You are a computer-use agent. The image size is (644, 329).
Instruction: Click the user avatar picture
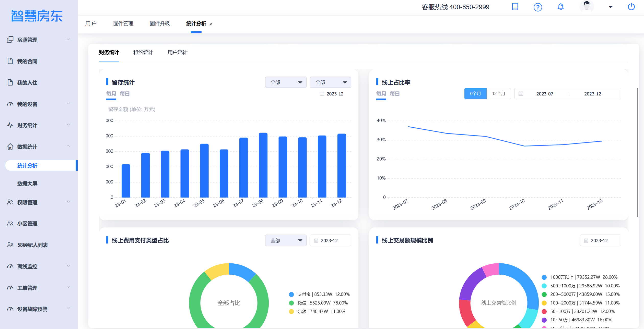click(587, 6)
